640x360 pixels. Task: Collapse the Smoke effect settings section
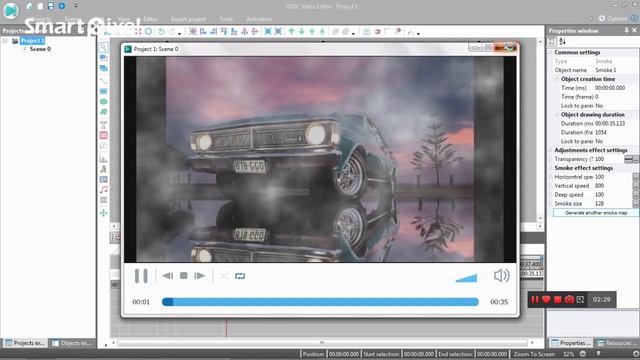[x=551, y=168]
